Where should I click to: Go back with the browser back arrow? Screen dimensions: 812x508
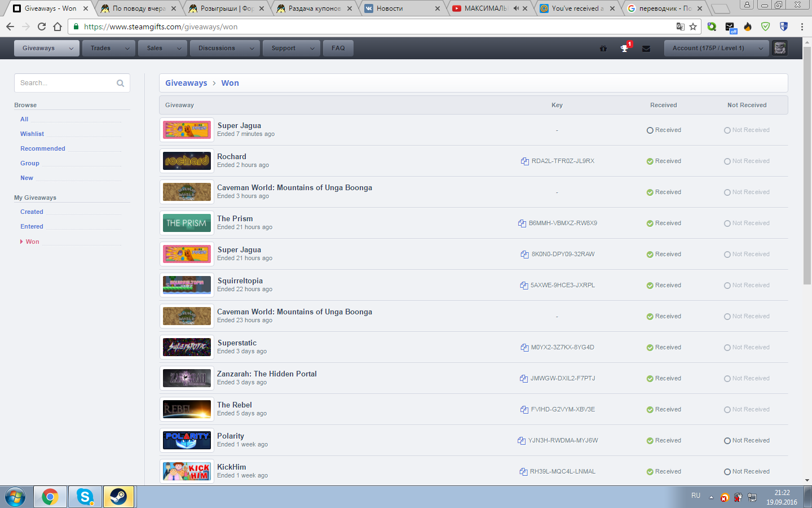(x=10, y=27)
